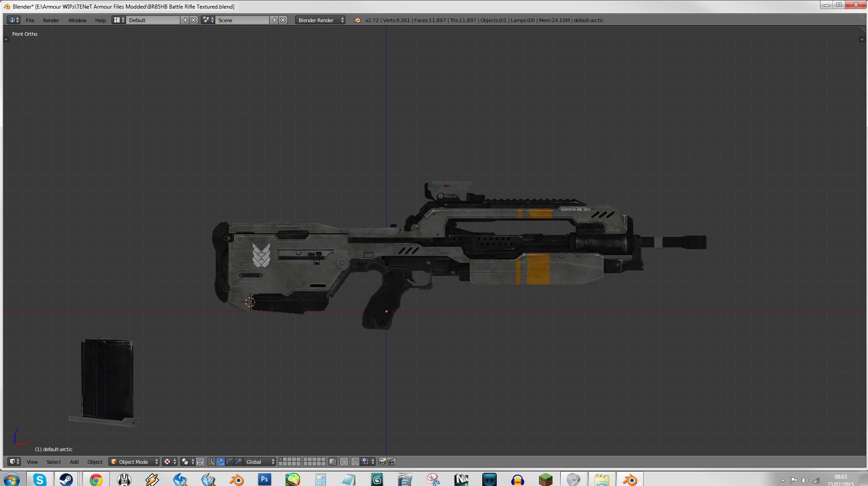The height and width of the screenshot is (486, 868).
Task: Click the Default screen layout name field
Action: [x=153, y=20]
